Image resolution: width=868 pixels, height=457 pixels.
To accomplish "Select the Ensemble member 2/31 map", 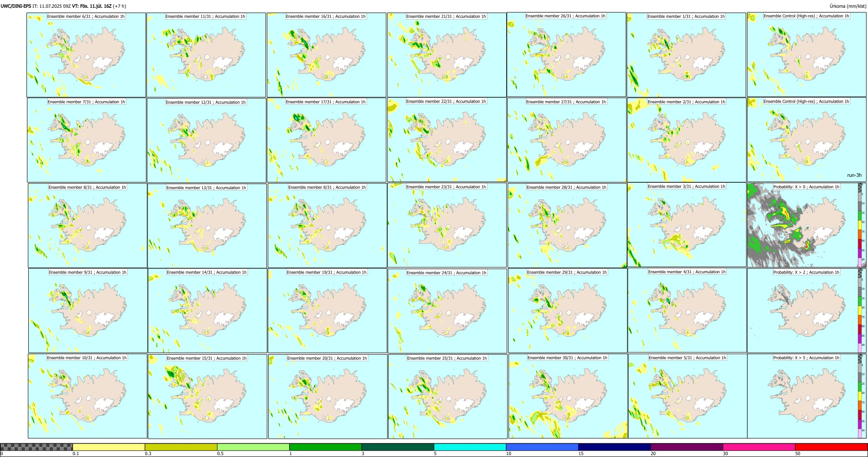I will 687,140.
